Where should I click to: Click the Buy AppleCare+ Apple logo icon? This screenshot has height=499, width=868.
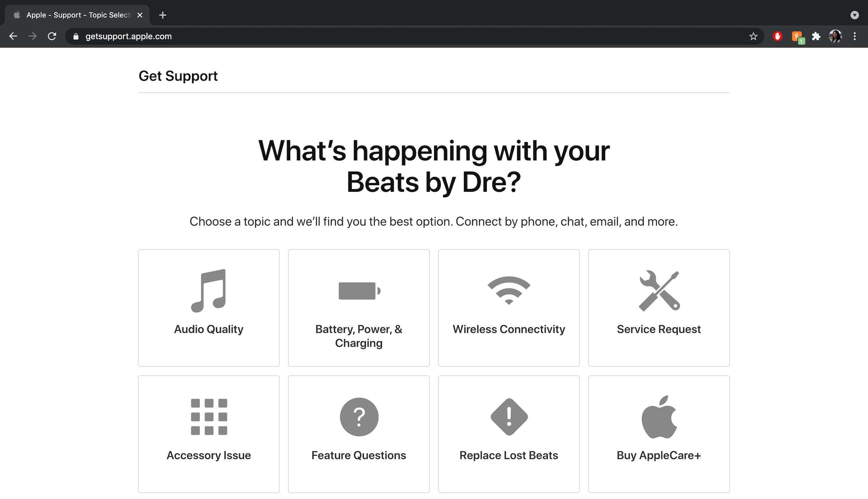pyautogui.click(x=658, y=416)
